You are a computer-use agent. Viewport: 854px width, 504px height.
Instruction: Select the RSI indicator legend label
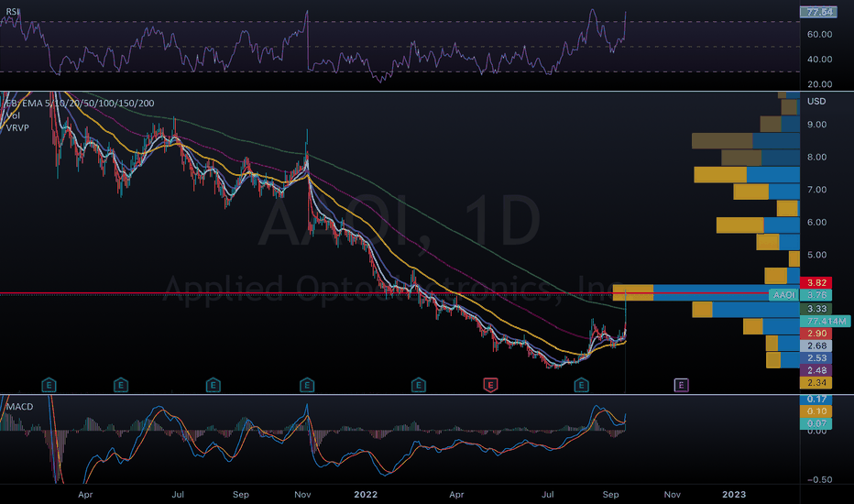click(12, 11)
